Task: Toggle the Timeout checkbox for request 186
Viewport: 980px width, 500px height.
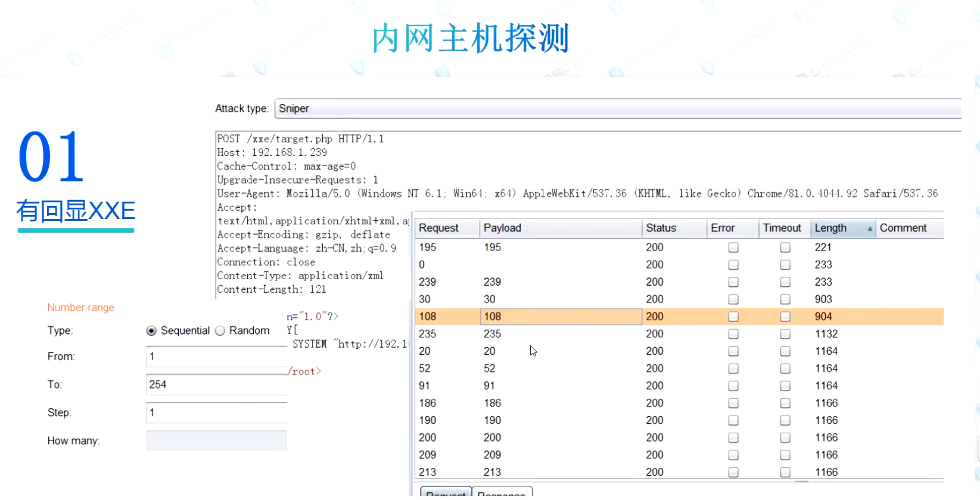Action: coord(785,403)
